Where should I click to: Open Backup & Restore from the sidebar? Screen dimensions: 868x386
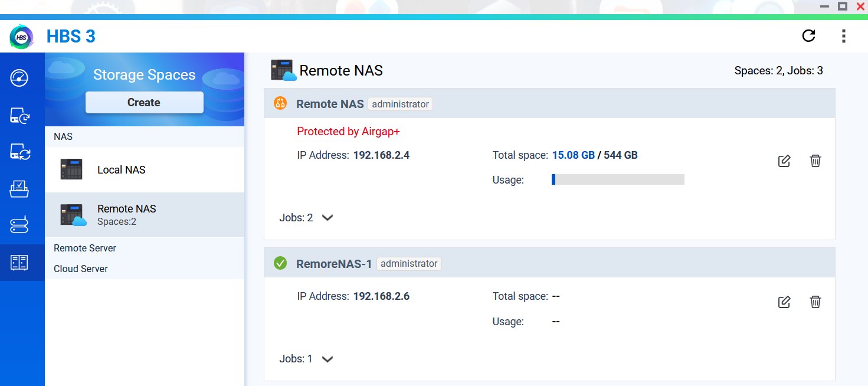(x=19, y=116)
